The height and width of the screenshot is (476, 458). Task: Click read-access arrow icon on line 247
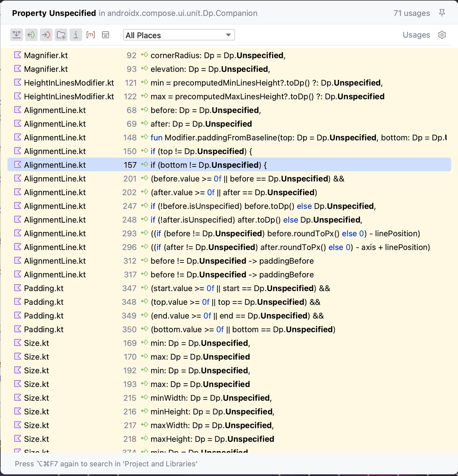pyautogui.click(x=144, y=206)
